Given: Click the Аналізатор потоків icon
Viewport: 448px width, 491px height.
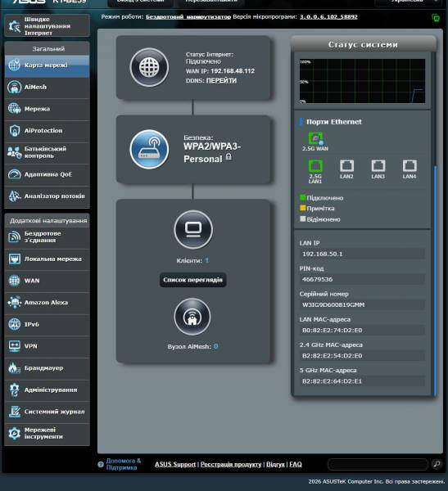Looking at the screenshot, I should (14, 196).
